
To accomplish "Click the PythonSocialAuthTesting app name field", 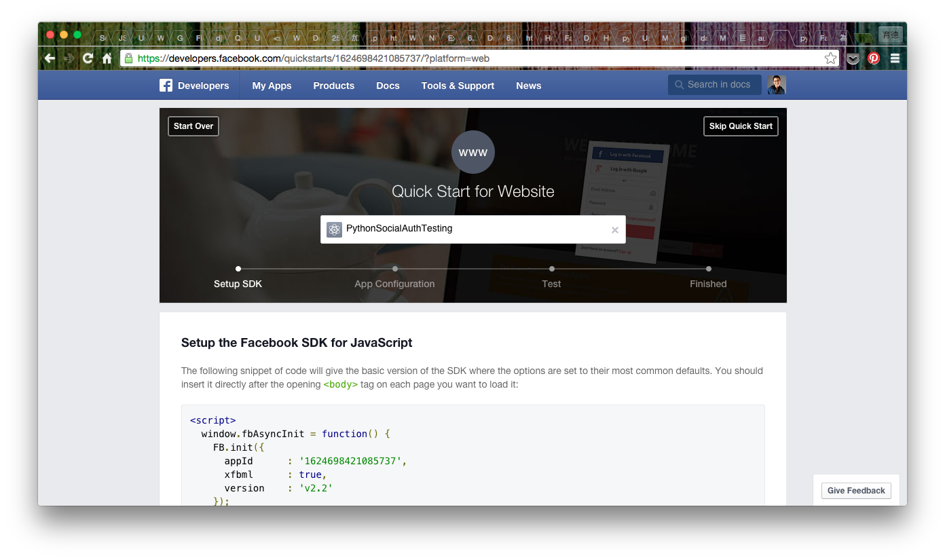I will pyautogui.click(x=473, y=229).
